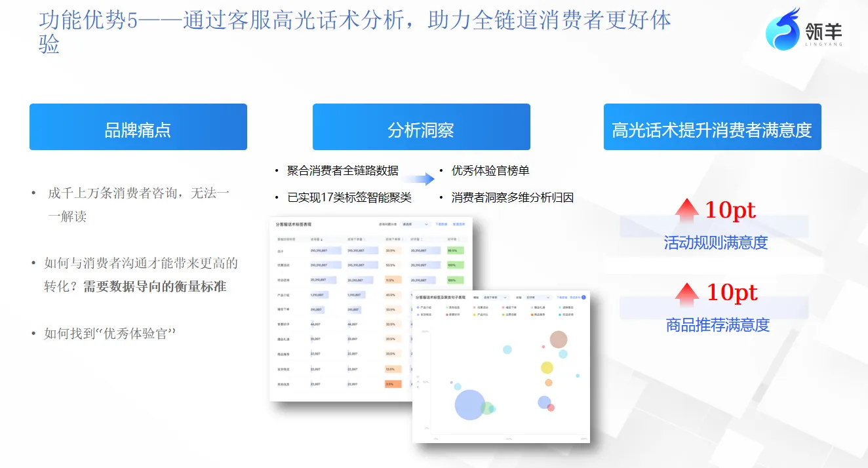Image resolution: width=868 pixels, height=468 pixels.
Task: Click the orange bubble in chart
Action: 548,383
